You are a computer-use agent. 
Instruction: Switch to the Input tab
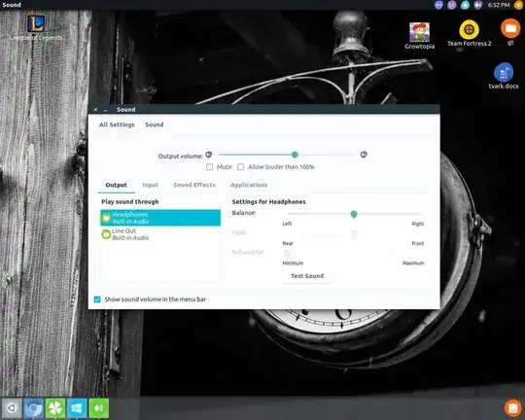(150, 185)
